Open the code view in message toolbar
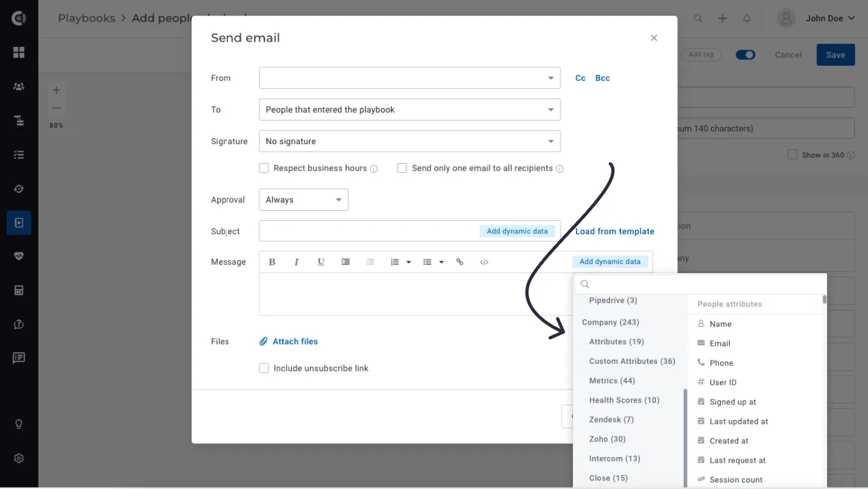 coord(484,262)
